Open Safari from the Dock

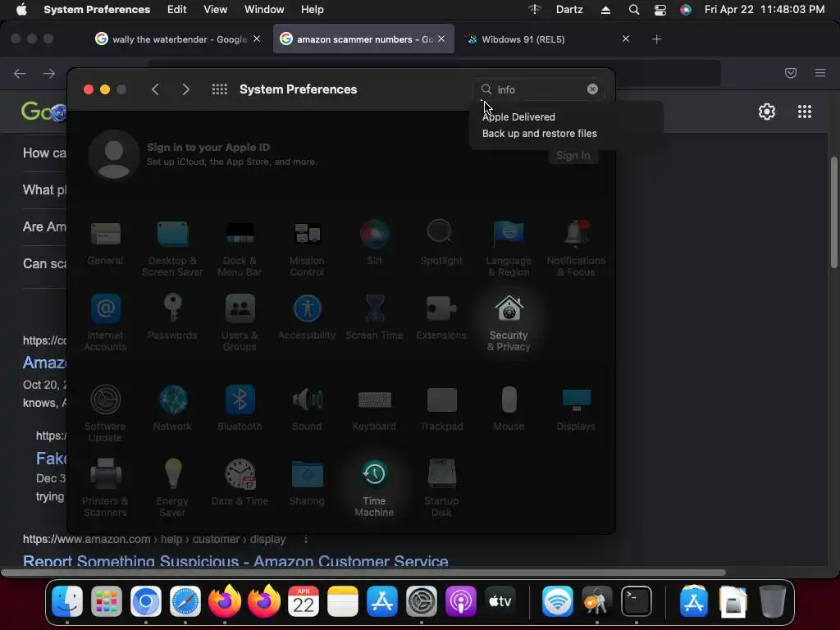[x=185, y=601]
